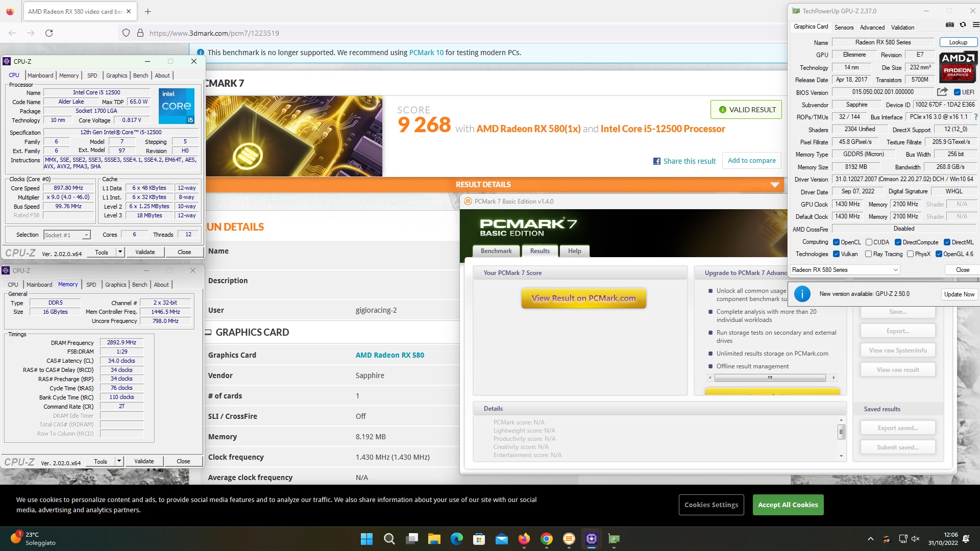Toggle the PhysX checkbox
Screen dimensions: 980x551
pyautogui.click(x=910, y=254)
